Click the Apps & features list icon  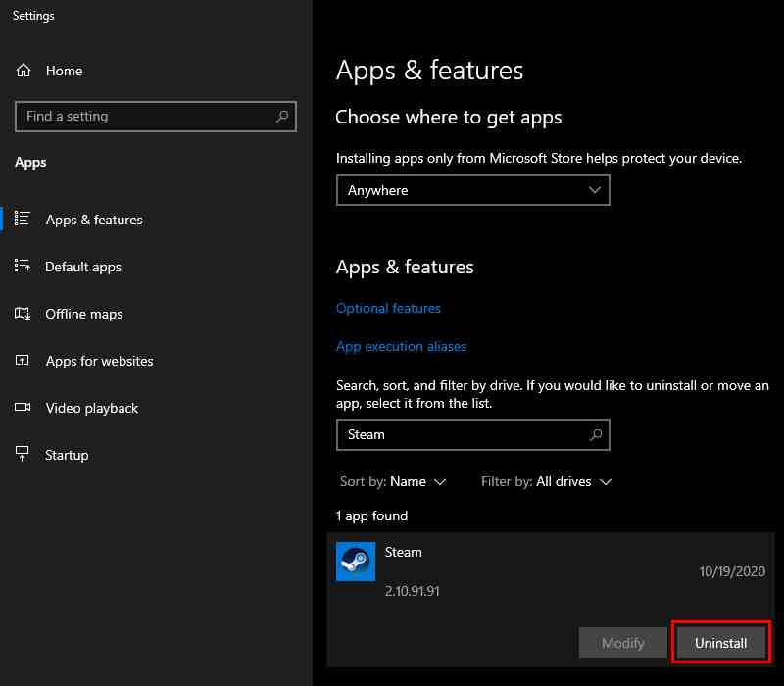click(22, 219)
